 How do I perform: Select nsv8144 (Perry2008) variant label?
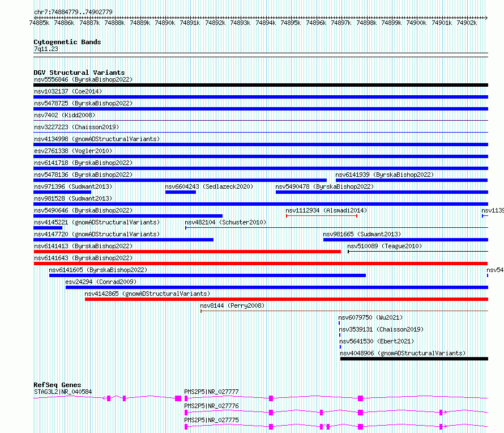(232, 305)
